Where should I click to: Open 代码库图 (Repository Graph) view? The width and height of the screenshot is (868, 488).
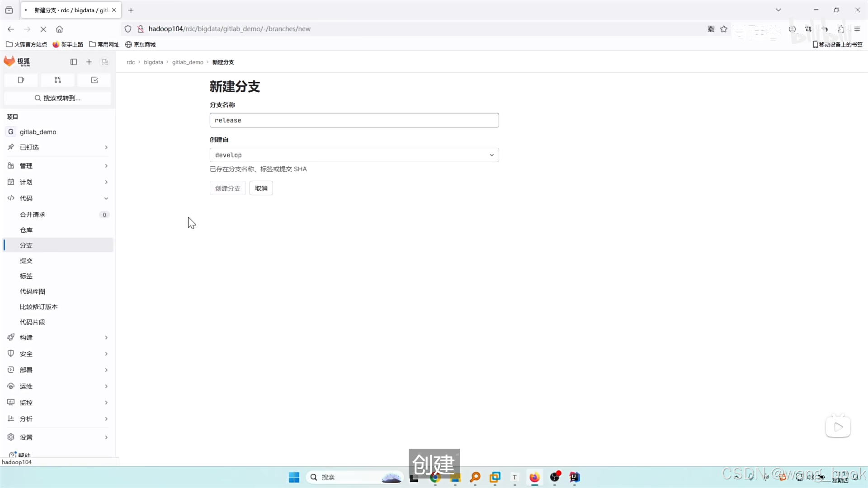coord(32,291)
